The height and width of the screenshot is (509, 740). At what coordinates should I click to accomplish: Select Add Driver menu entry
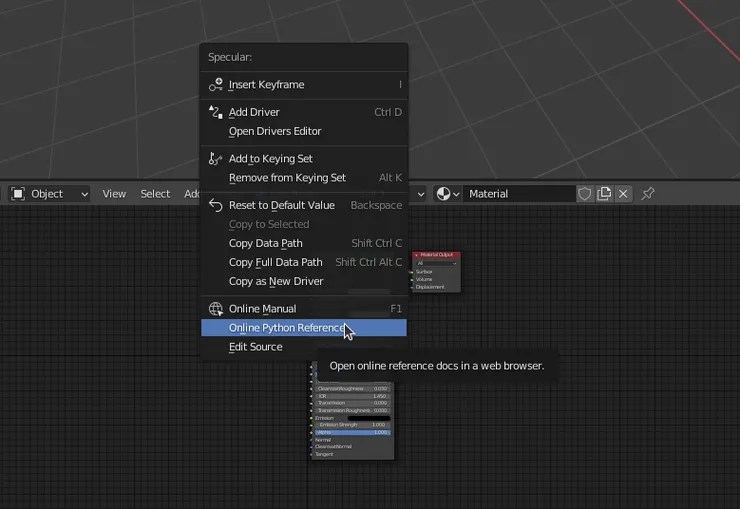coord(303,112)
